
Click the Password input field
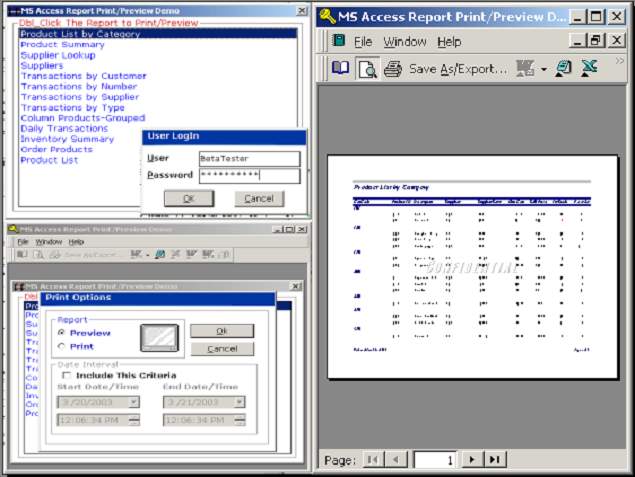coord(248,176)
